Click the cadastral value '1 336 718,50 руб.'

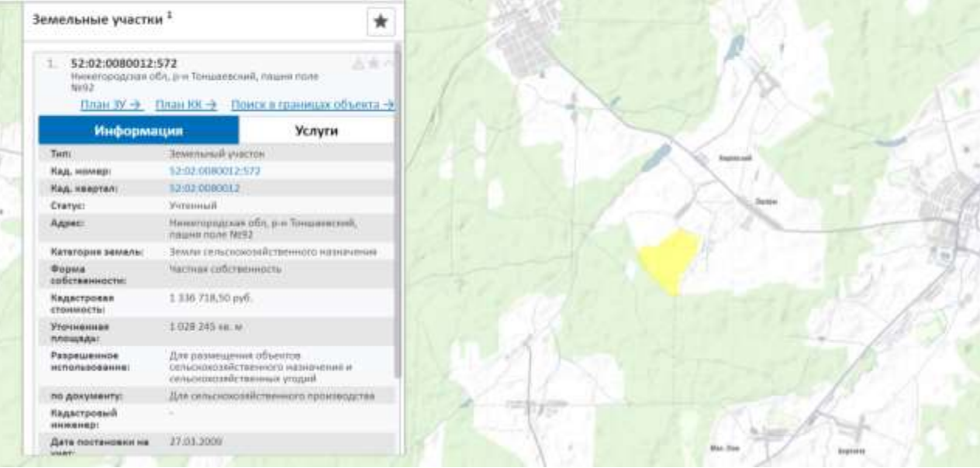click(x=211, y=298)
